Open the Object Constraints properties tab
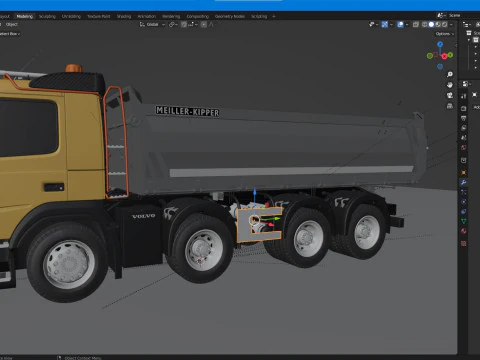 coord(464,211)
